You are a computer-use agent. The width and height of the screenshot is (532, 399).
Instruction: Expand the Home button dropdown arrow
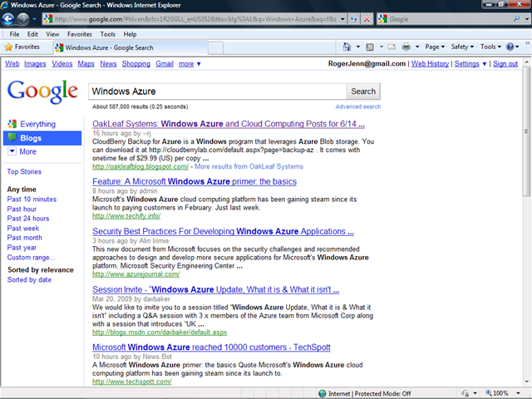pos(358,47)
